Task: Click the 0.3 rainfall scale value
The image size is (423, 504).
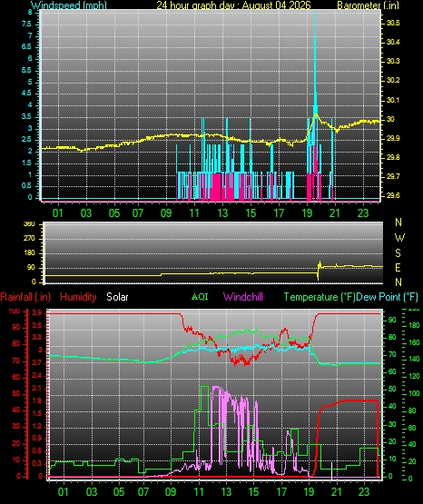Action: tap(37, 463)
